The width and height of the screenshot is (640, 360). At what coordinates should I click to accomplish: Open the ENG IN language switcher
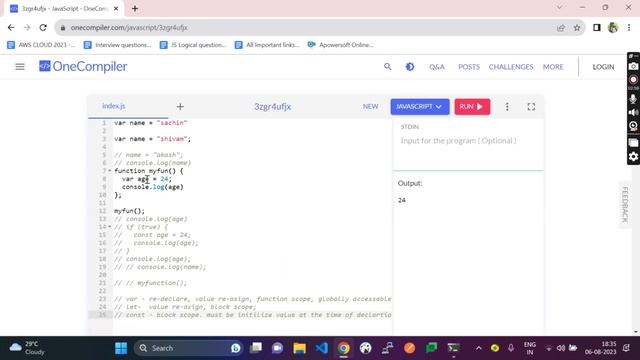click(x=529, y=348)
